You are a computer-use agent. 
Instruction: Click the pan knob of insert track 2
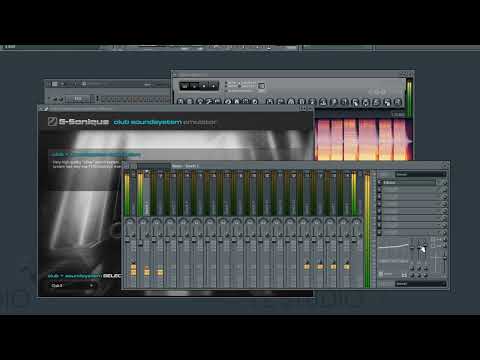pyautogui.click(x=157, y=222)
